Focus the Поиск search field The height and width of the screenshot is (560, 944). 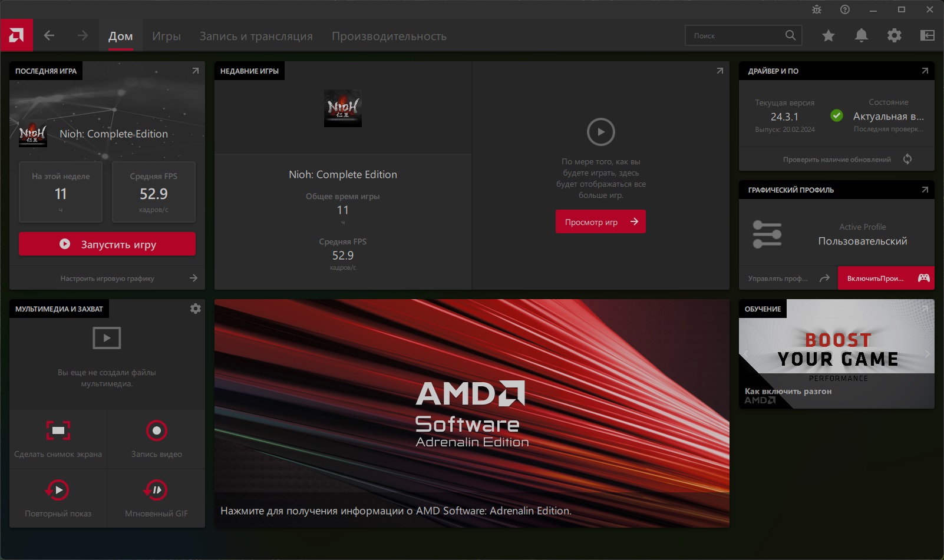point(744,35)
